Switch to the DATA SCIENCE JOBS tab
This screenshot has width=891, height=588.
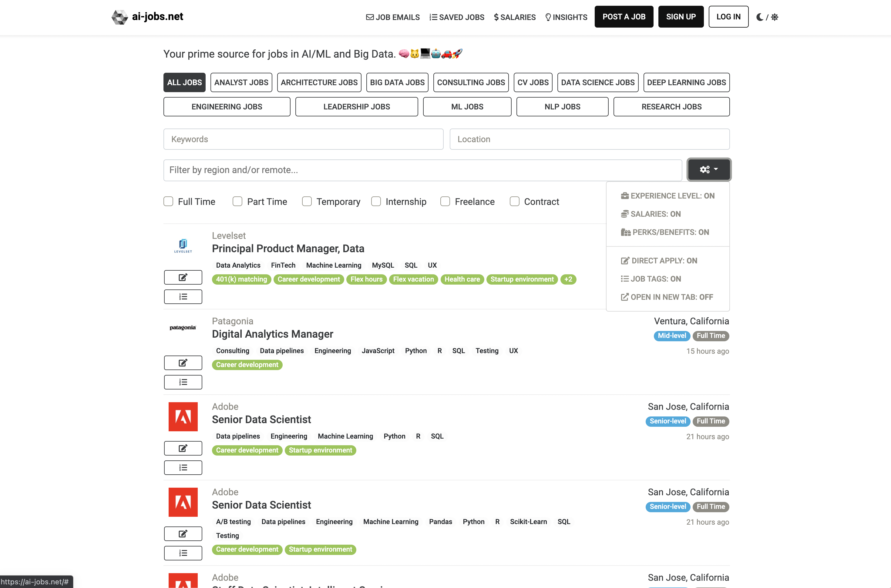[598, 82]
